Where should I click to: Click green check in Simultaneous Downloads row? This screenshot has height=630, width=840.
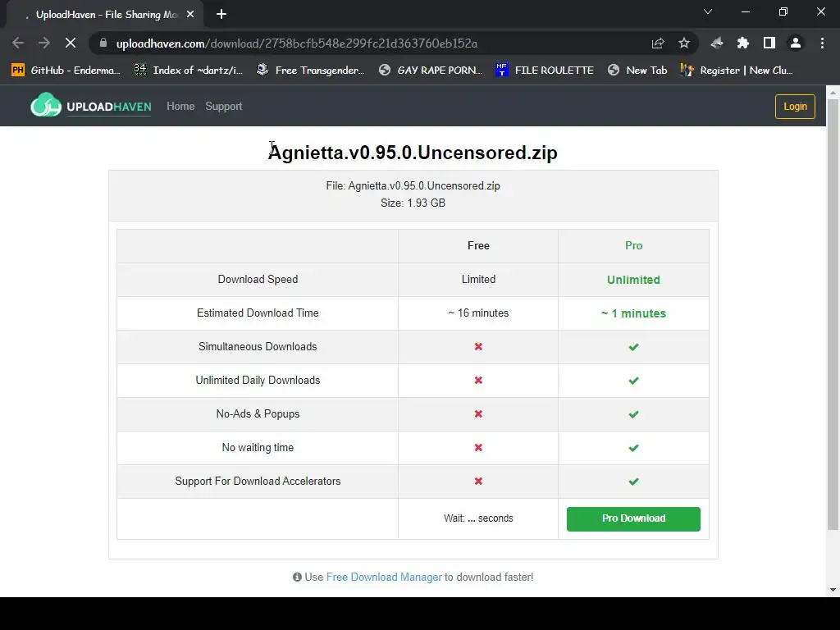633,347
